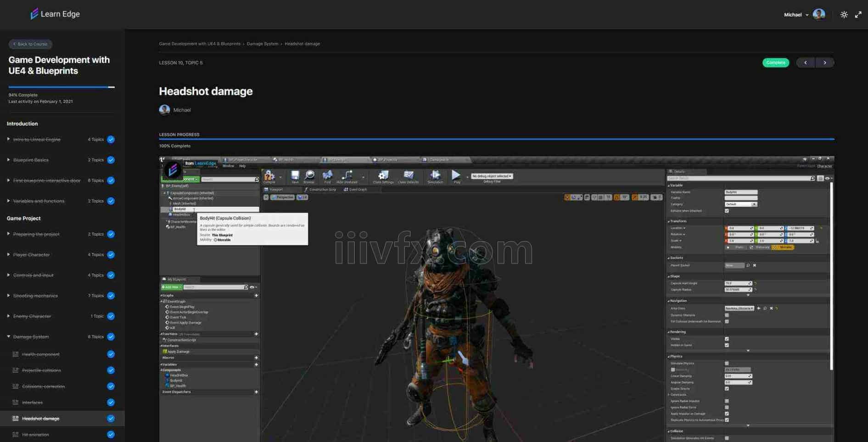The image size is (868, 442).
Task: Expand the Intro to Unreal Engine lesson
Action: tap(8, 139)
